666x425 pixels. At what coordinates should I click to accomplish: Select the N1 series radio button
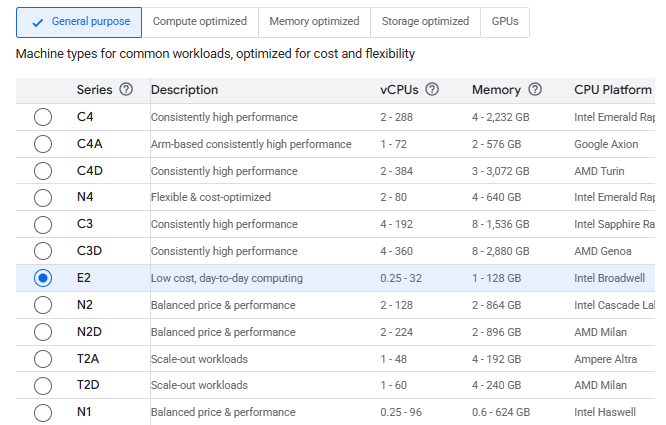pos(43,412)
